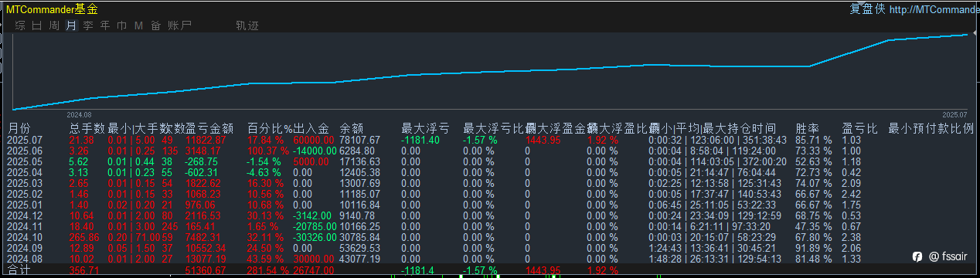Switch to the 日 daily tab

[37, 25]
